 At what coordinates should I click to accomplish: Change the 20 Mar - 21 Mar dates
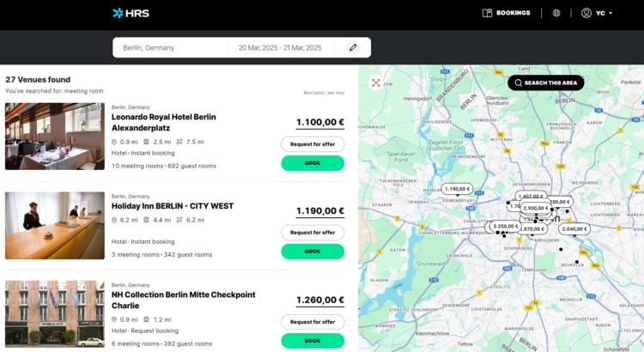click(280, 47)
